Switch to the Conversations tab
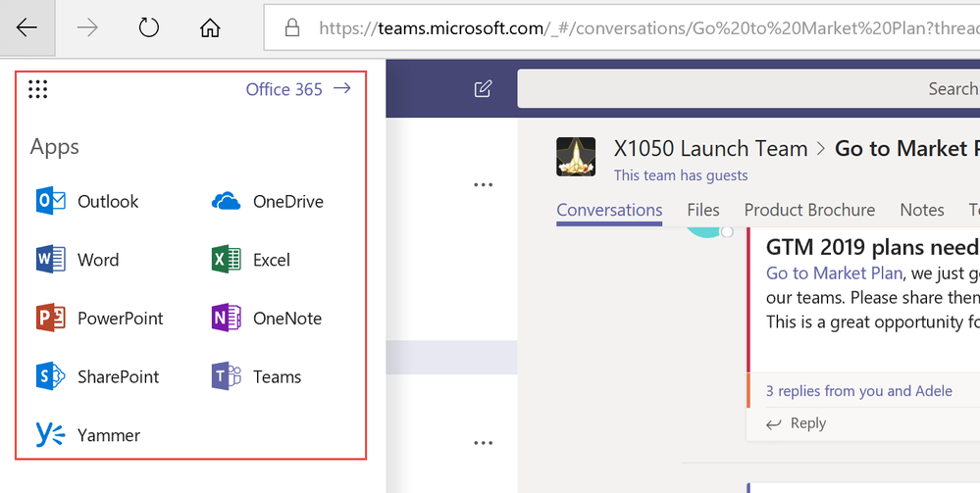Screen dimensions: 980x493 click(x=609, y=211)
